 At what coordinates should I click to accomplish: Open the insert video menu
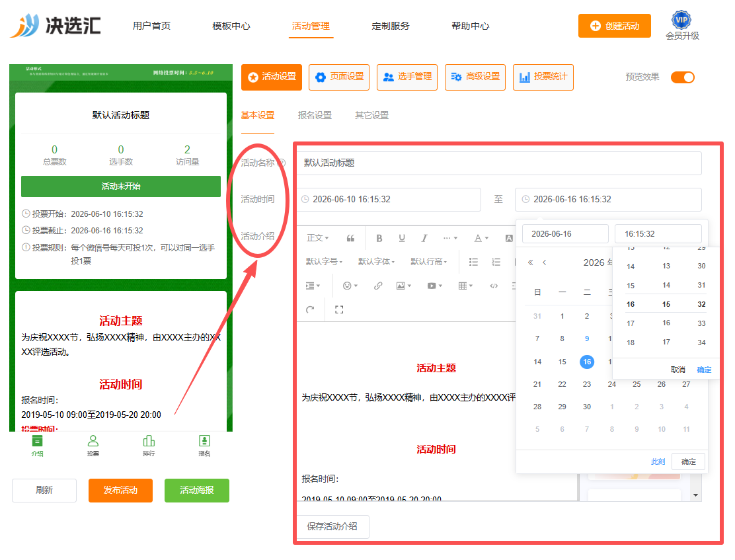[x=434, y=286]
